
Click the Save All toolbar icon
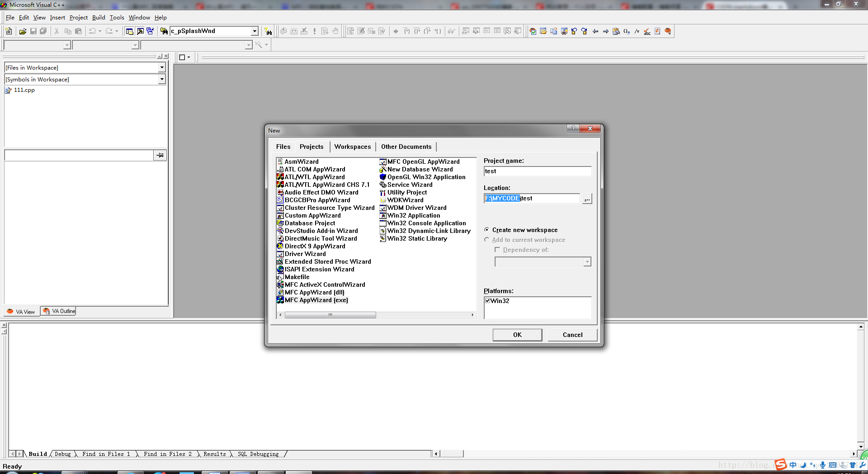pos(43,31)
